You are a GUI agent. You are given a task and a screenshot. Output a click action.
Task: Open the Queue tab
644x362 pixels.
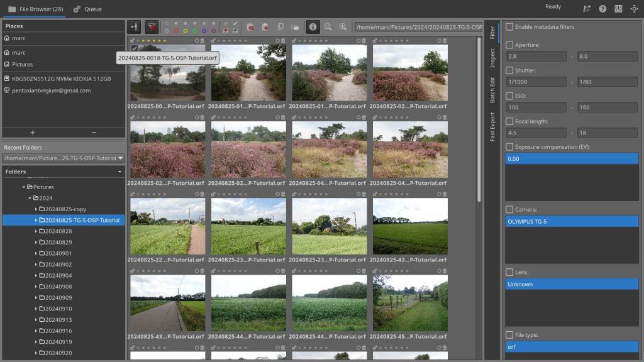(87, 9)
